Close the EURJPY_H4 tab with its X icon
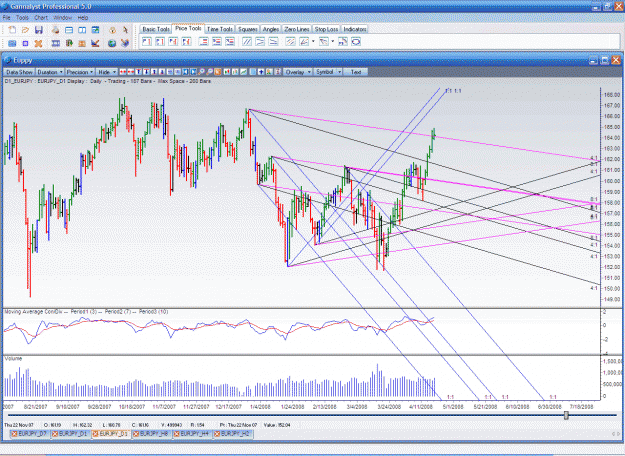The image size is (625, 456). (177, 434)
